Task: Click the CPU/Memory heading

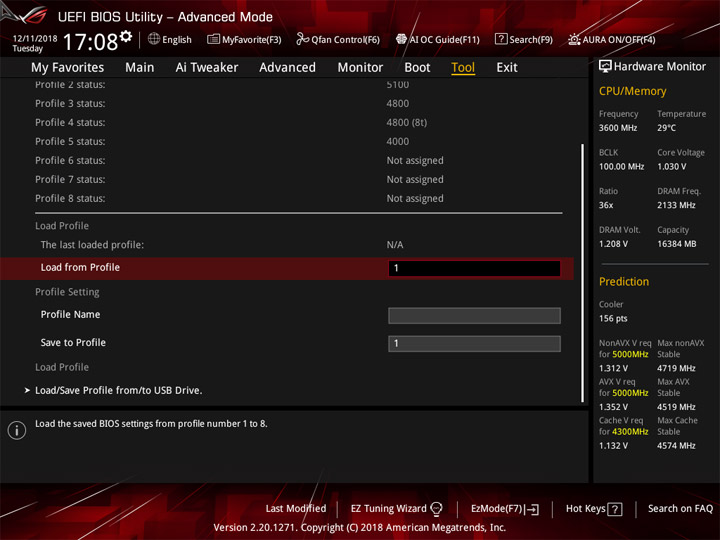Action: click(632, 91)
